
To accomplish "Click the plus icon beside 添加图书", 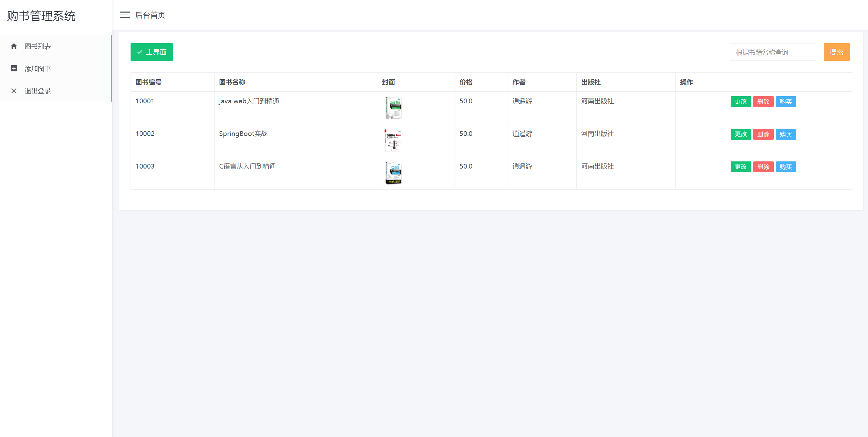I will tap(14, 69).
